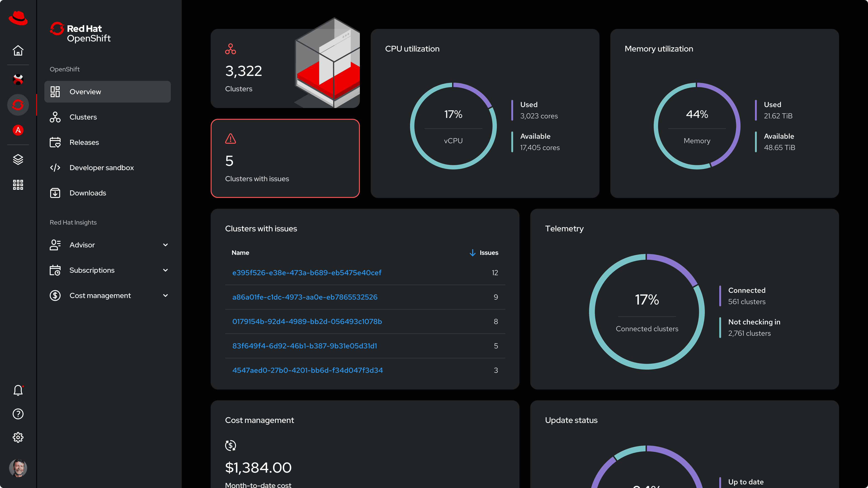The image size is (868, 488).
Task: Sort by the Issues column header
Action: click(488, 253)
